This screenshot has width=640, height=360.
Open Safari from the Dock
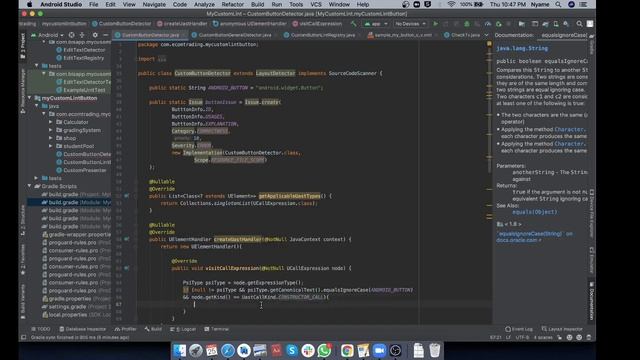pos(228,350)
